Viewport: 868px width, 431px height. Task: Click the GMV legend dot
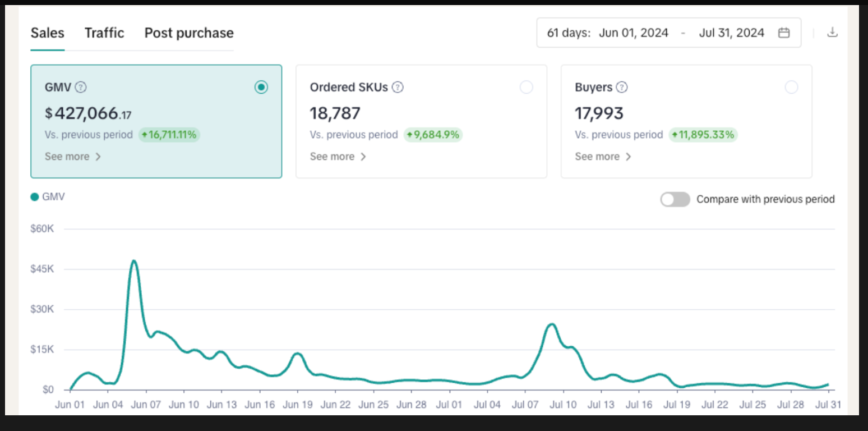(35, 197)
